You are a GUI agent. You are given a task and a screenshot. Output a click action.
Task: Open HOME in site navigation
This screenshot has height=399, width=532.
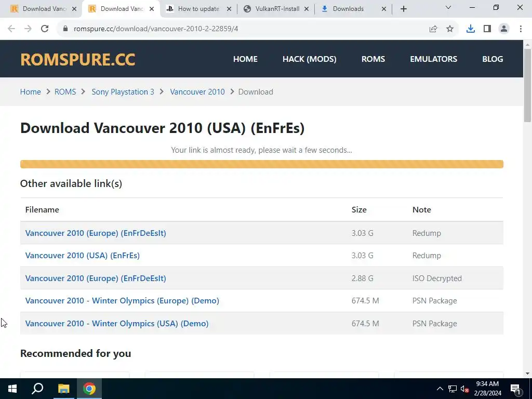click(x=245, y=59)
